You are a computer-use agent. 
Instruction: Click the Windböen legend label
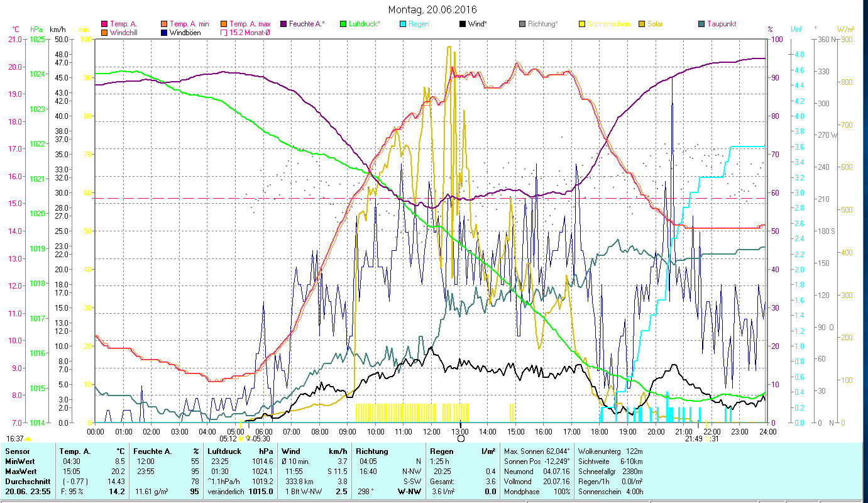(x=187, y=33)
